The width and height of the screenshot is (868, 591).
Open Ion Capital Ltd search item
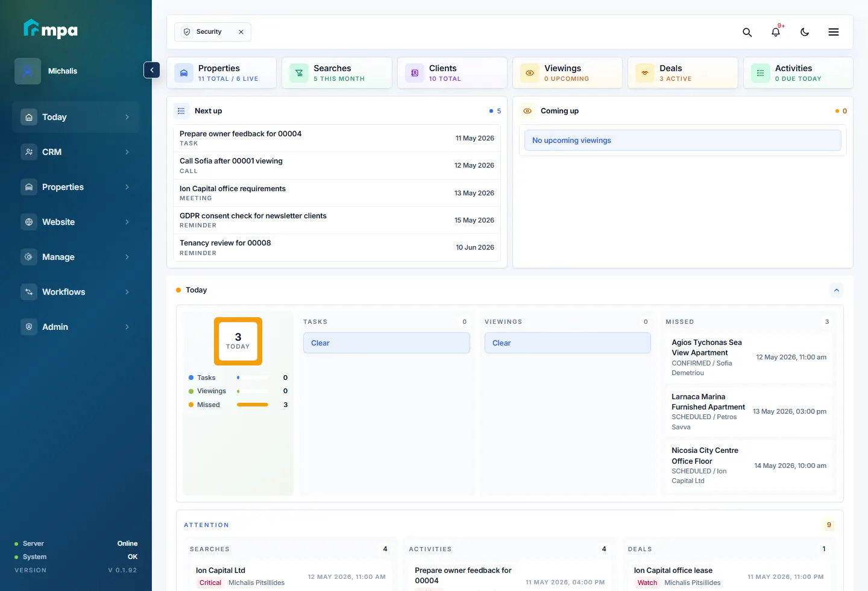(x=291, y=577)
